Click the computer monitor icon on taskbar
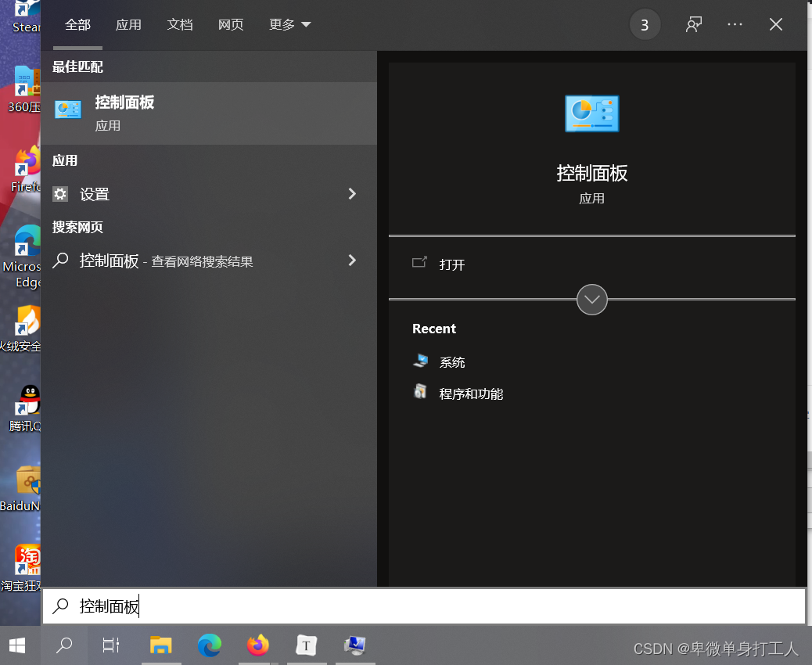Screen dimensions: 812x665 point(355,645)
